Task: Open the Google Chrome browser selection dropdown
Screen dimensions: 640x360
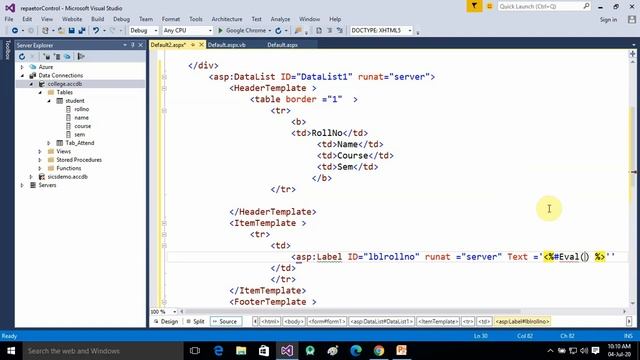Action: tap(269, 31)
